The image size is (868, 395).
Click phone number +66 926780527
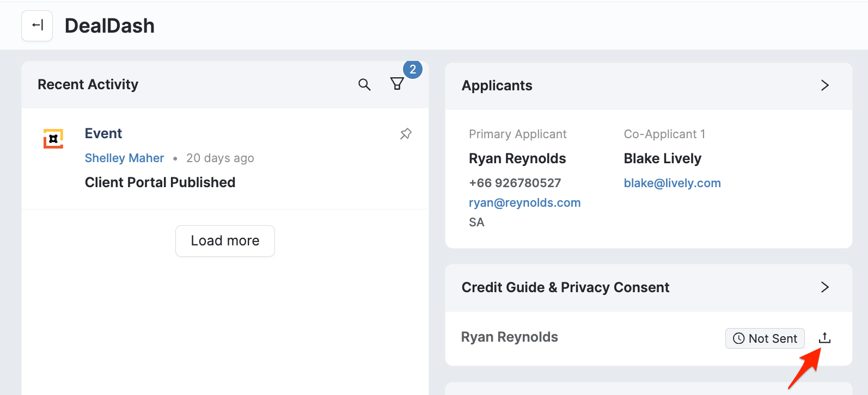click(x=515, y=183)
